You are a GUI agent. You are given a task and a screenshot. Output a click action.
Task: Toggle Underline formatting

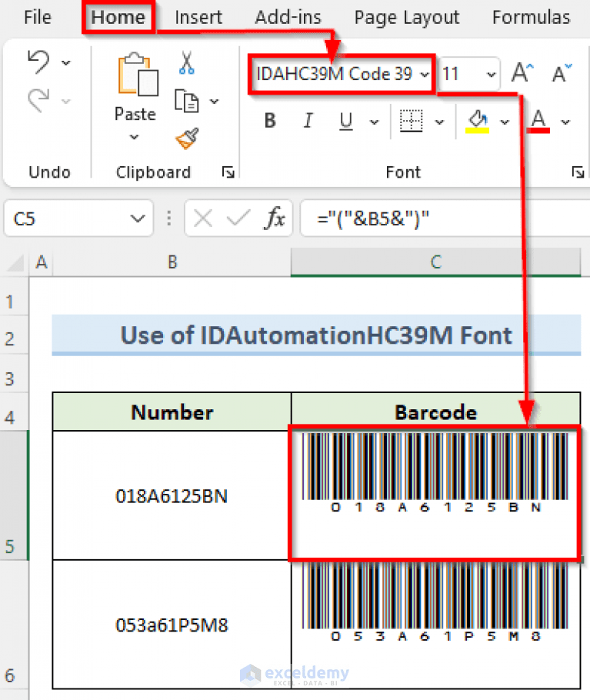(346, 121)
